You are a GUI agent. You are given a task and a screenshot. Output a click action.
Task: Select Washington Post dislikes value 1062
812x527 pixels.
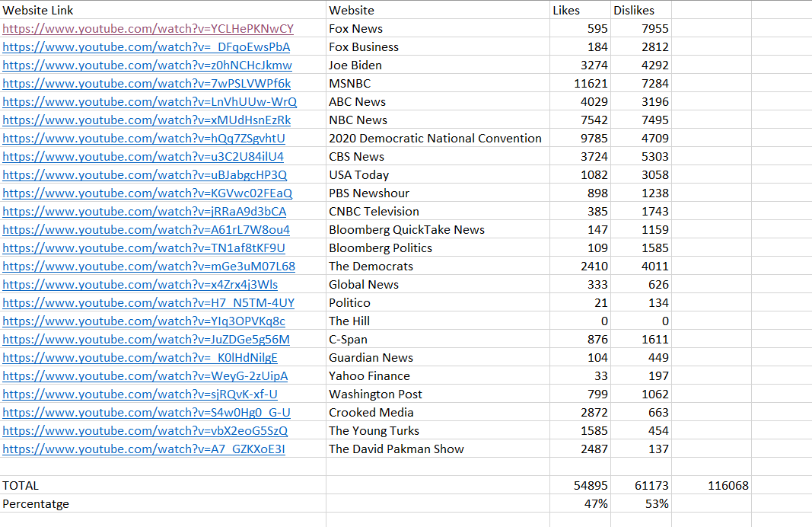[641, 394]
